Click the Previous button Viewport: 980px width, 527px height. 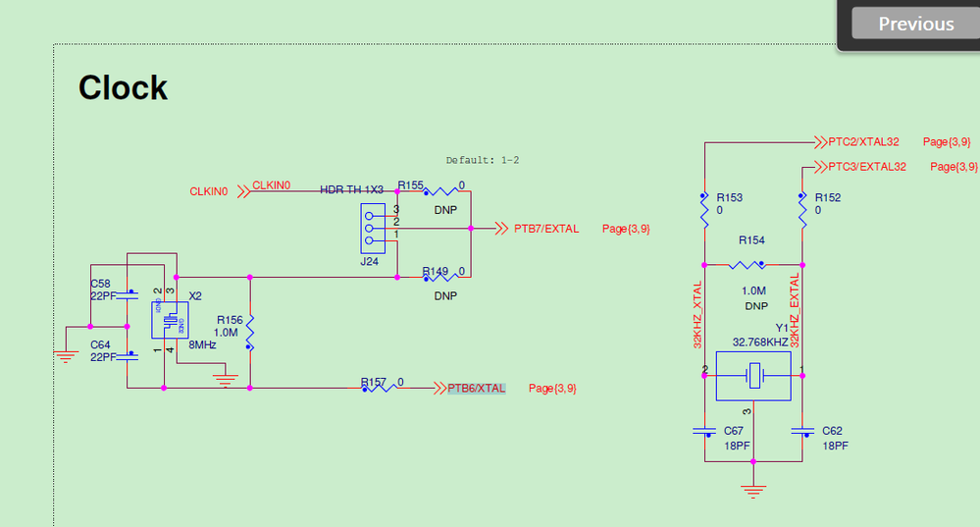tap(915, 24)
